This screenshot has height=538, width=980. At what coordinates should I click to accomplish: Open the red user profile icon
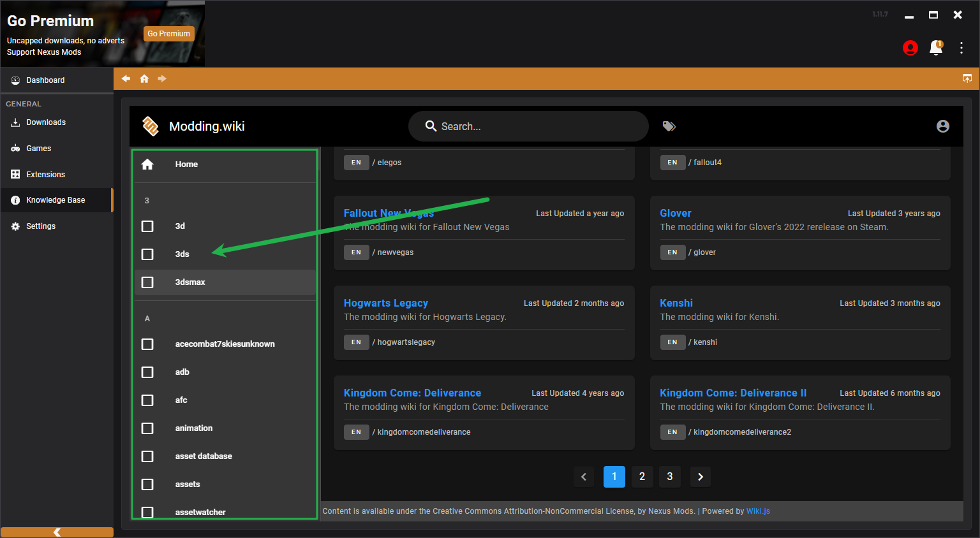[910, 48]
